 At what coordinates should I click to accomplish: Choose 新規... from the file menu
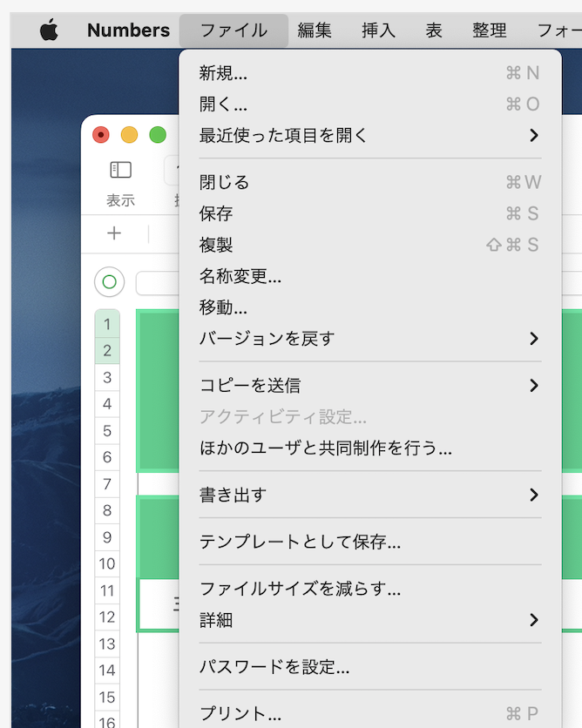[x=370, y=73]
